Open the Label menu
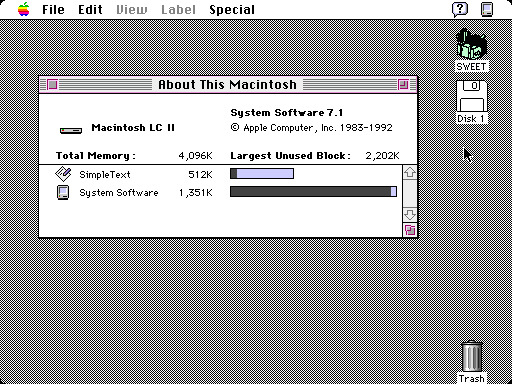The image size is (512, 384). [x=178, y=9]
